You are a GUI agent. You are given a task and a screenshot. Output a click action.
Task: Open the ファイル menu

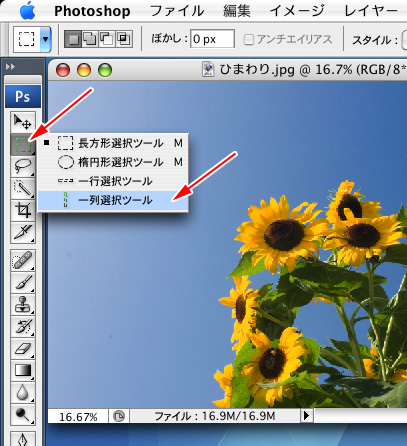point(177,11)
